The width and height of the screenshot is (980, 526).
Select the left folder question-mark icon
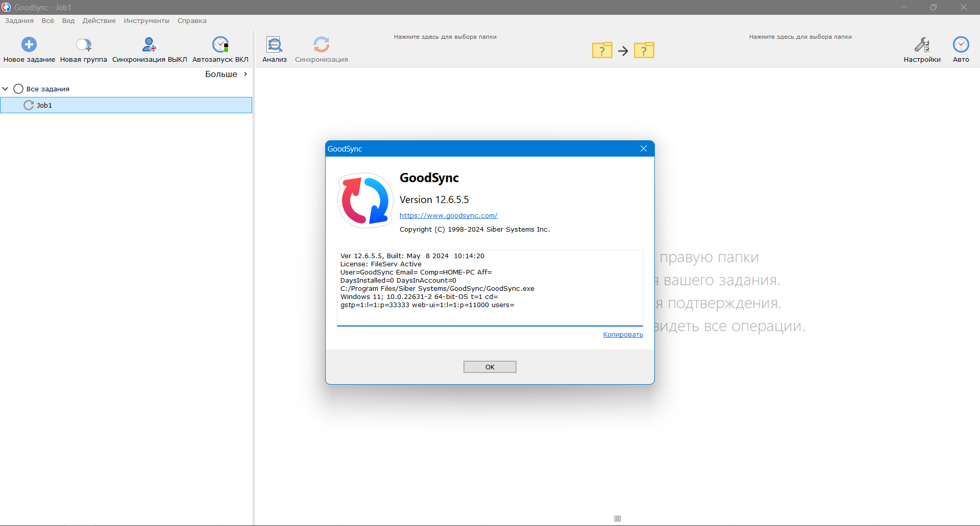point(602,50)
